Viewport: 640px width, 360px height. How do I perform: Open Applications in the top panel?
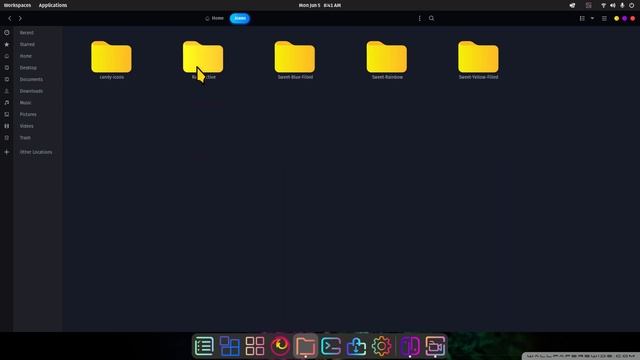[53, 5]
